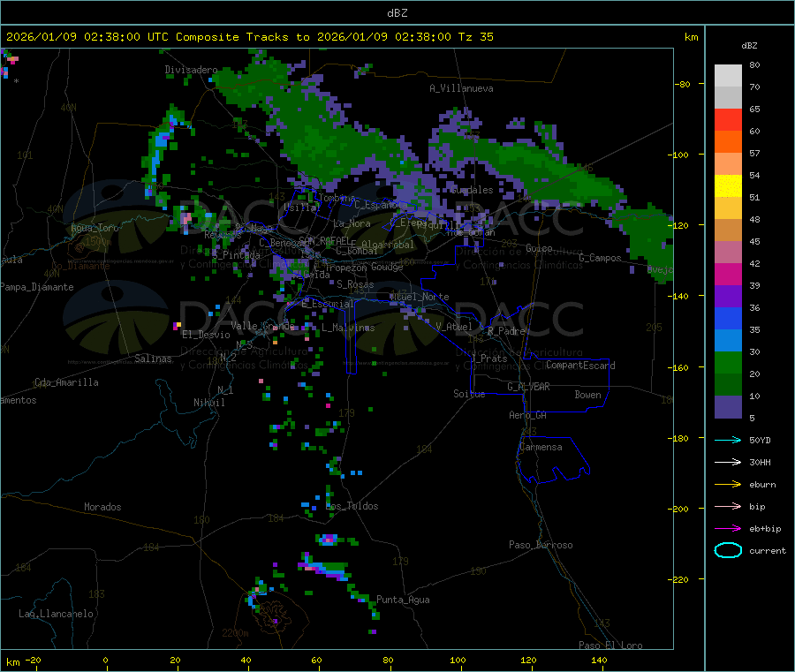
Task: Select the 5 dBZ slate purple swatch
Action: (x=728, y=407)
